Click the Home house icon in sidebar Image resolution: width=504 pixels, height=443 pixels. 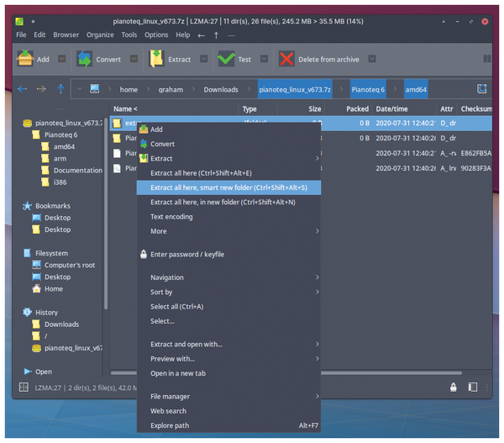[x=37, y=288]
